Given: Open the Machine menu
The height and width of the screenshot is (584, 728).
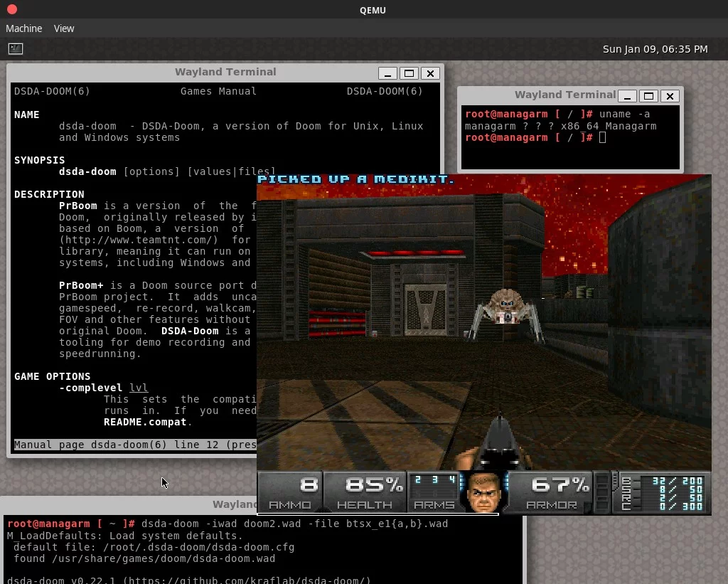Looking at the screenshot, I should [x=23, y=28].
